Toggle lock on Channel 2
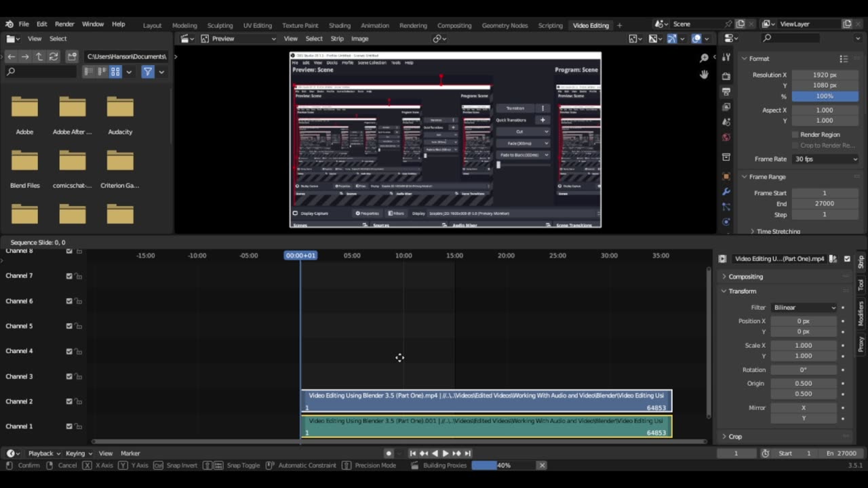Image resolution: width=868 pixels, height=488 pixels. 79,401
